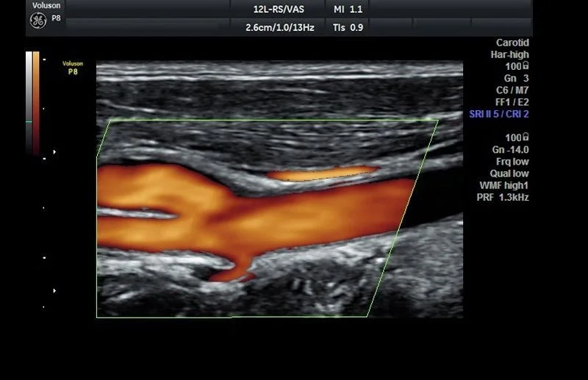This screenshot has width=588, height=380.
Task: Click the orange power Doppler color bar
Action: pos(36,103)
